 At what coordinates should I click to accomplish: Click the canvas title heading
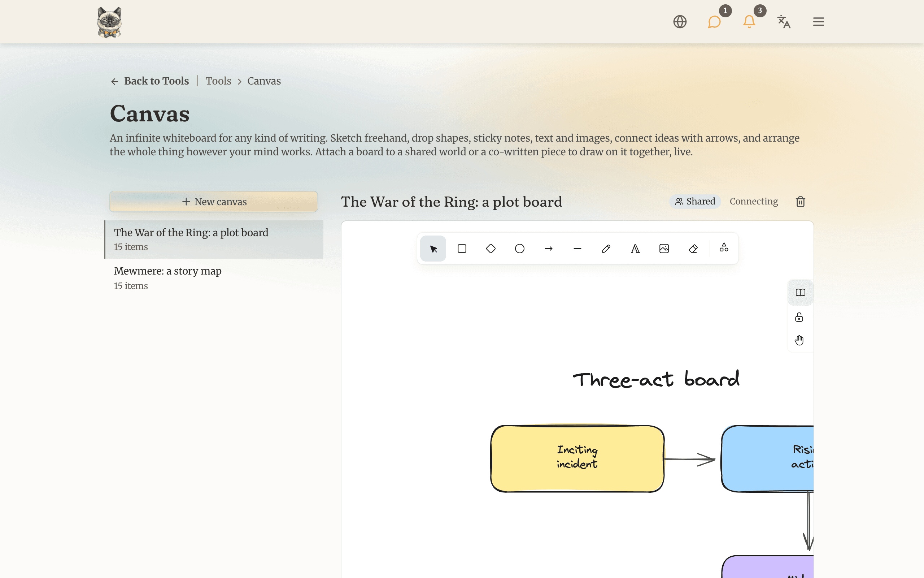pyautogui.click(x=451, y=202)
